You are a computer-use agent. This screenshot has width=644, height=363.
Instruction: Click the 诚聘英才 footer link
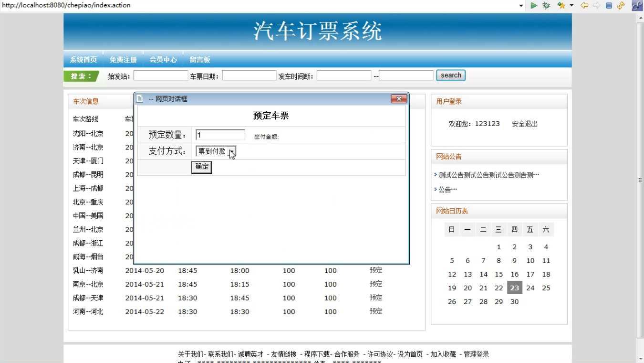[x=251, y=354]
